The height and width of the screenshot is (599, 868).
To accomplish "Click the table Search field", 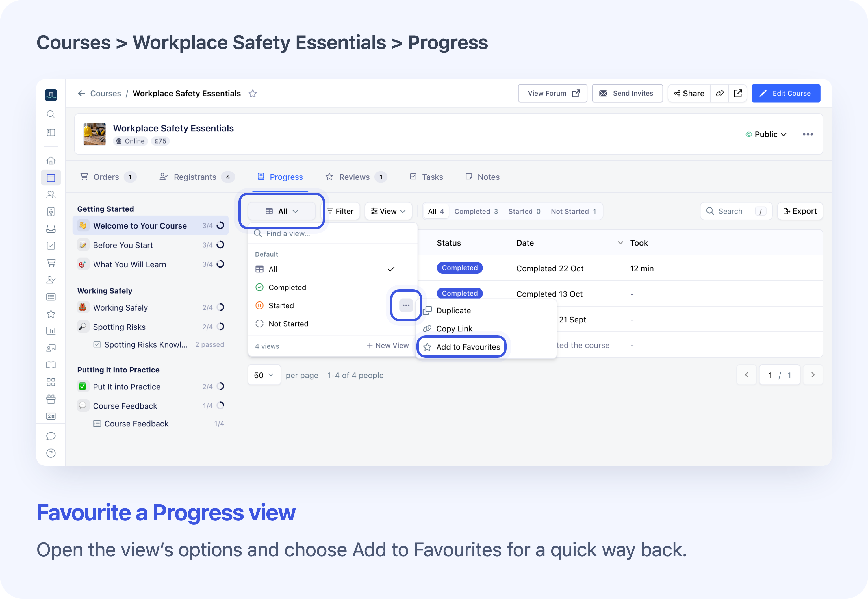I will click(x=736, y=211).
